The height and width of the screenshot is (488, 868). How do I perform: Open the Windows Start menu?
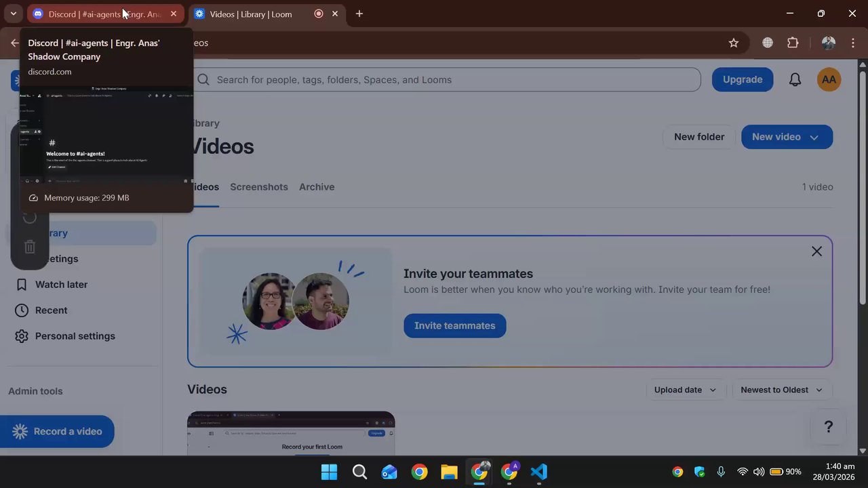(329, 472)
